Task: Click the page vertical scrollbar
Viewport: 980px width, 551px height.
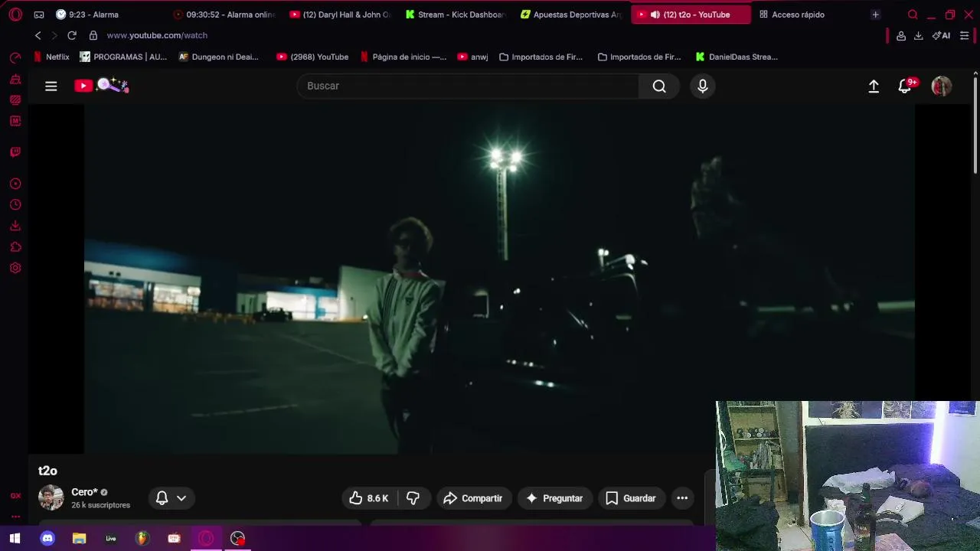Action: click(975, 126)
